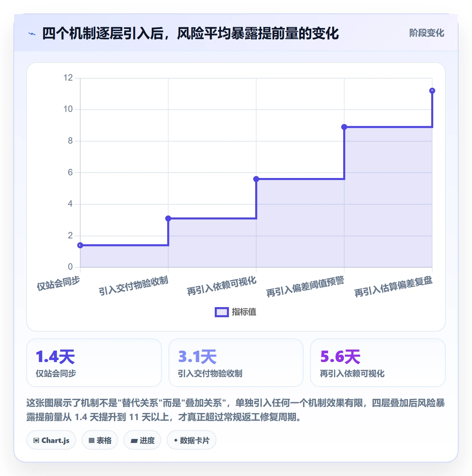Viewport: 472px width, 476px height.
Task: Click the 再引入估算偏差复盘 data point
Action: click(432, 91)
